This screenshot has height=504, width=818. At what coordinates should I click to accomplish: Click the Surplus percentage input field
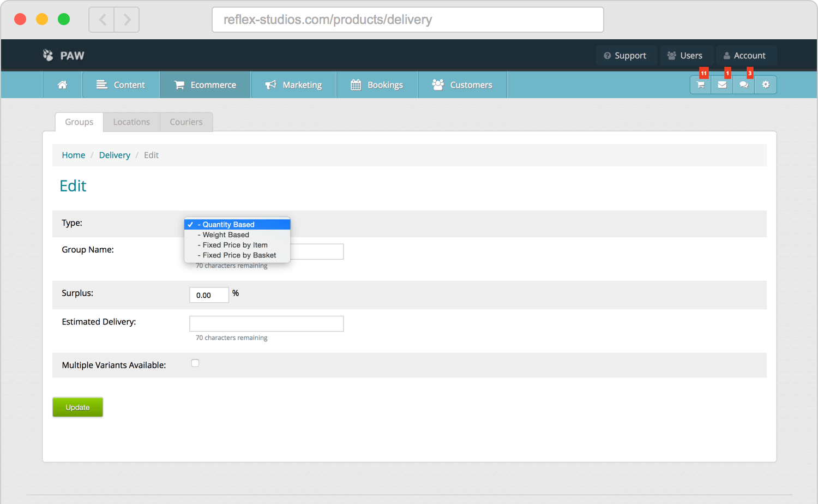point(209,295)
